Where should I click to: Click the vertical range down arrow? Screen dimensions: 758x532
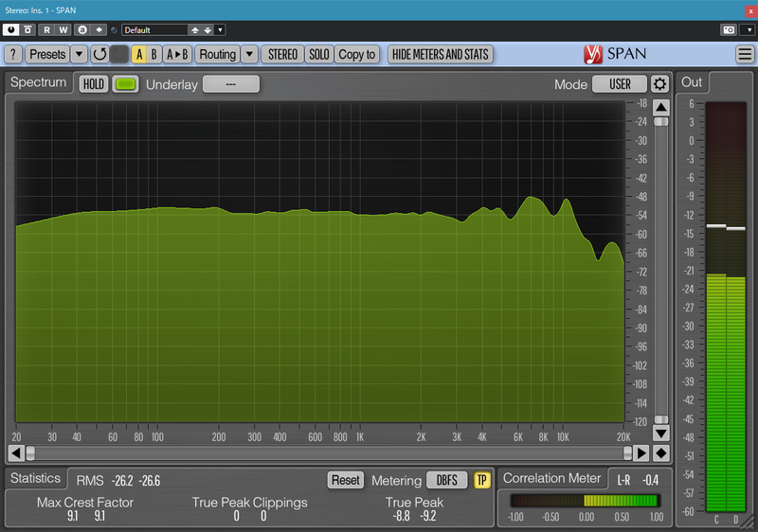[661, 433]
